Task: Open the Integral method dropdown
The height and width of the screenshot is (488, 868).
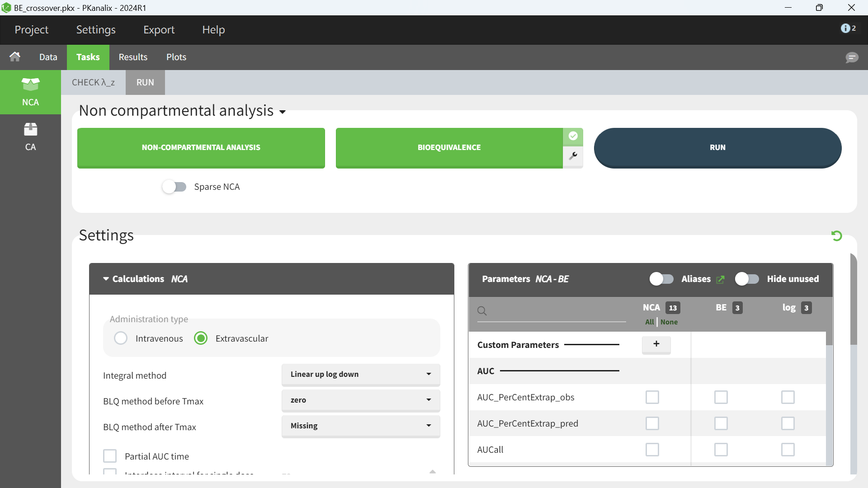Action: [360, 374]
